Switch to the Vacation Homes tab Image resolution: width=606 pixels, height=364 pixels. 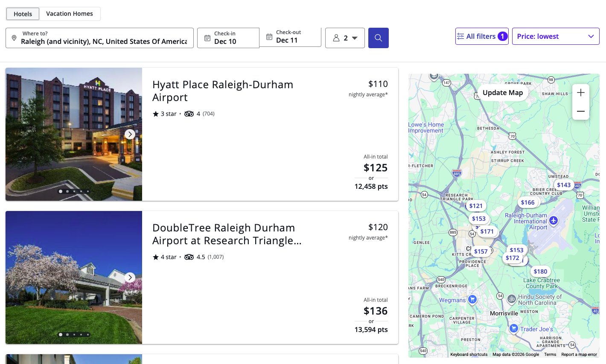[x=70, y=14]
